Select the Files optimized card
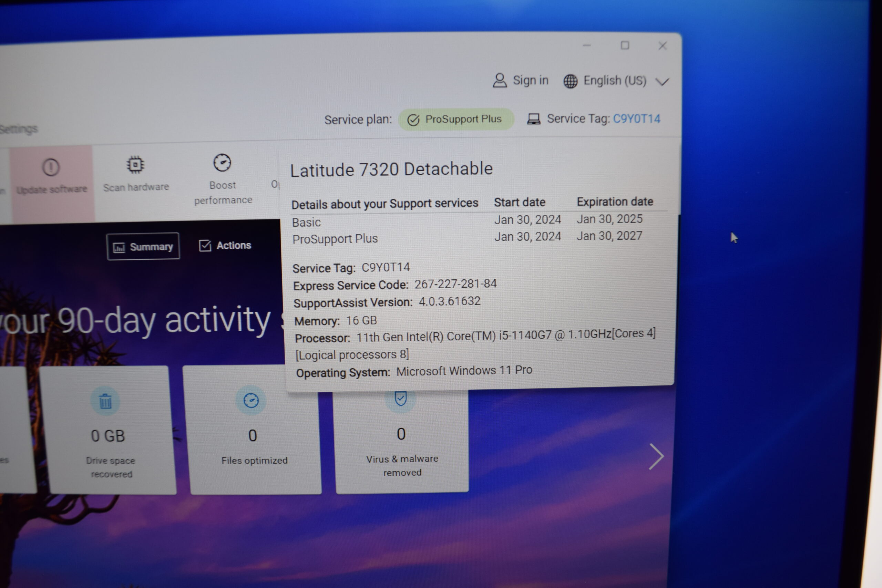882x588 pixels. (x=253, y=430)
